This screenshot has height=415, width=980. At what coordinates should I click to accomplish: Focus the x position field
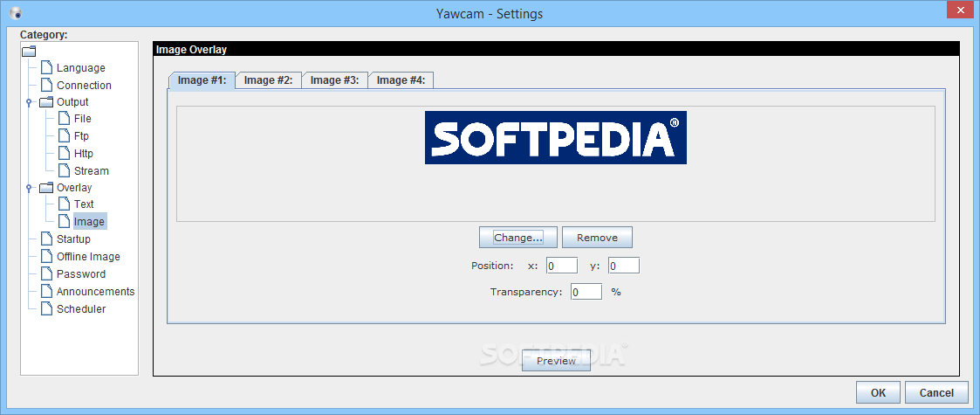click(562, 266)
